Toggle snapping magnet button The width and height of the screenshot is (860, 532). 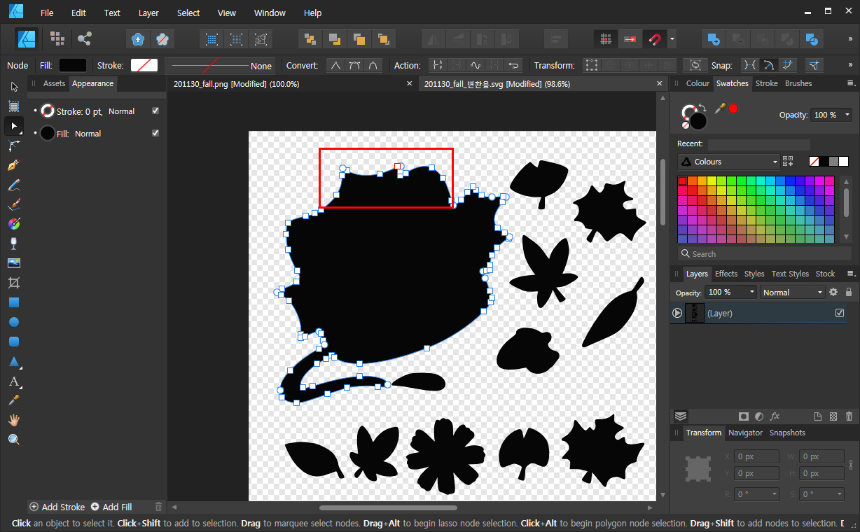click(654, 39)
